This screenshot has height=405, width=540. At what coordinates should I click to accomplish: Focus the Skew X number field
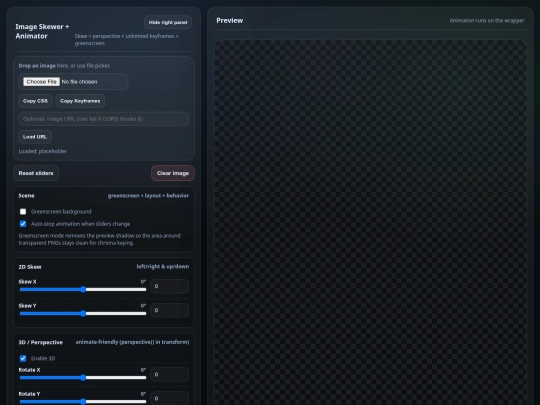pyautogui.click(x=169, y=286)
